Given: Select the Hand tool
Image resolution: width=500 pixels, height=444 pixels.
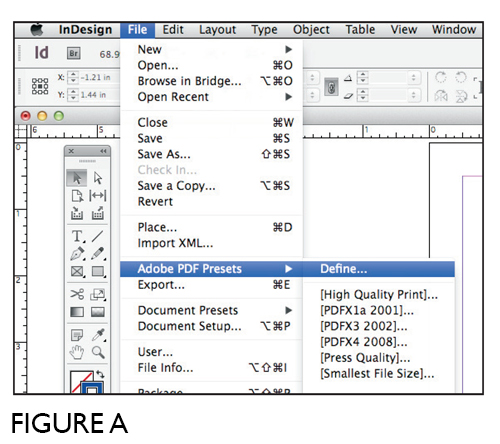Looking at the screenshot, I should click(x=77, y=352).
